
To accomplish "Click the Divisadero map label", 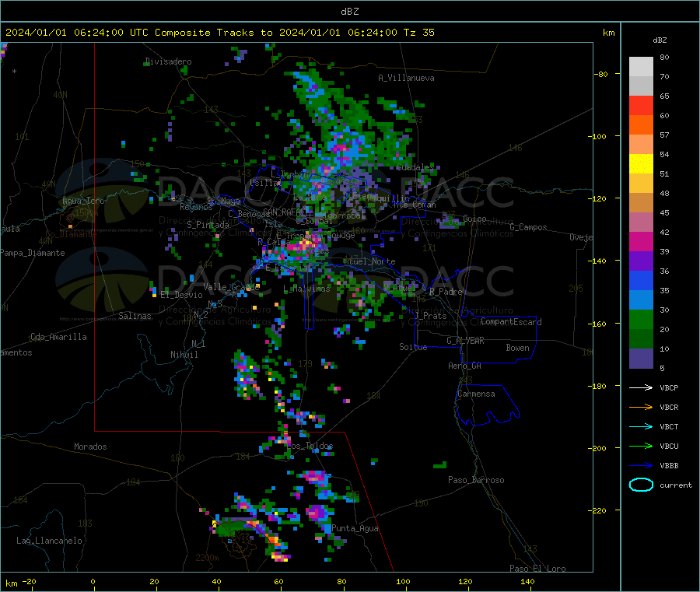I will (168, 61).
